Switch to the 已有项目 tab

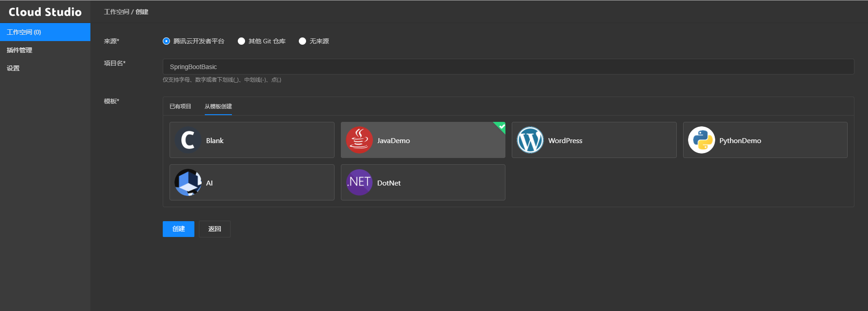180,107
